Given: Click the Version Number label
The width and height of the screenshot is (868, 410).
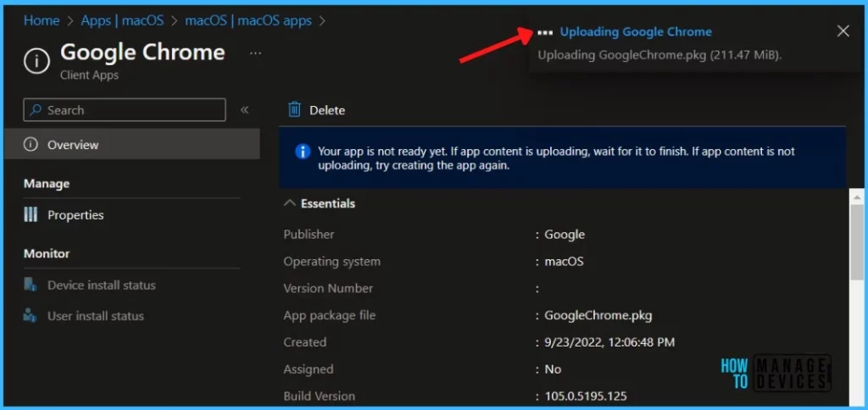Looking at the screenshot, I should tap(328, 288).
